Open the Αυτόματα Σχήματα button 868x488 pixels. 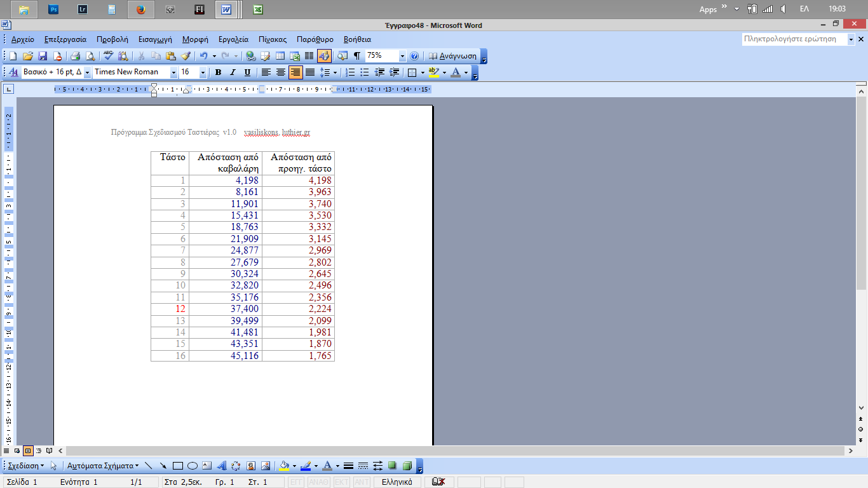tap(103, 466)
